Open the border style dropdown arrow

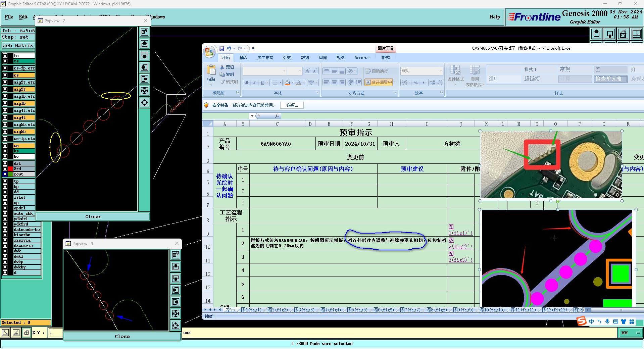tap(280, 83)
